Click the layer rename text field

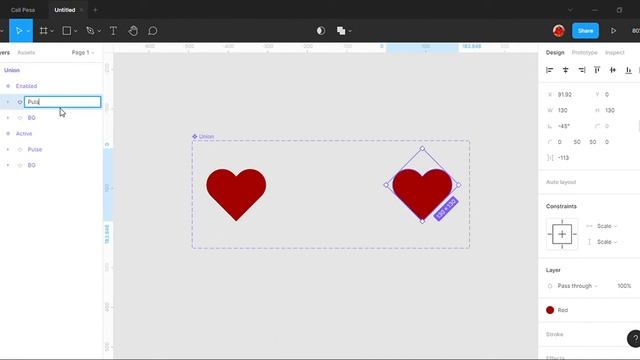point(62,102)
